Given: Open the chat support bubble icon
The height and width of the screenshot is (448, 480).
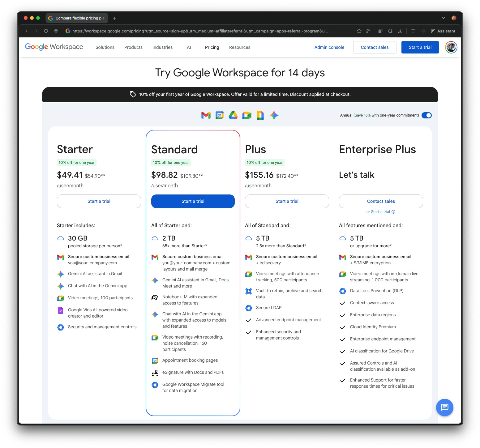Looking at the screenshot, I should pyautogui.click(x=444, y=407).
